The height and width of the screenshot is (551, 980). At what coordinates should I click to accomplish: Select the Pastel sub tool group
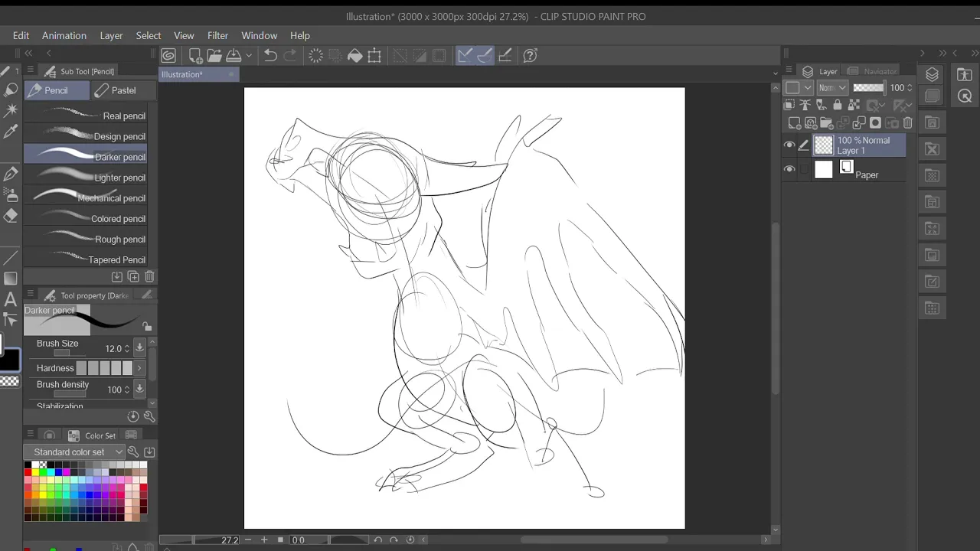[x=123, y=90]
